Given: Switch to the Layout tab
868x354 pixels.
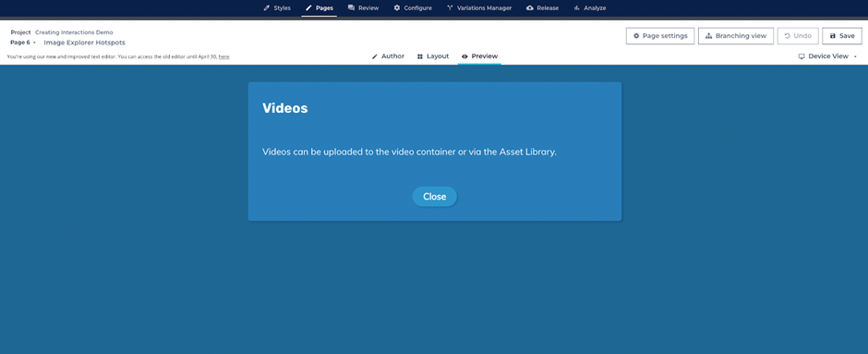Looking at the screenshot, I should coord(433,56).
